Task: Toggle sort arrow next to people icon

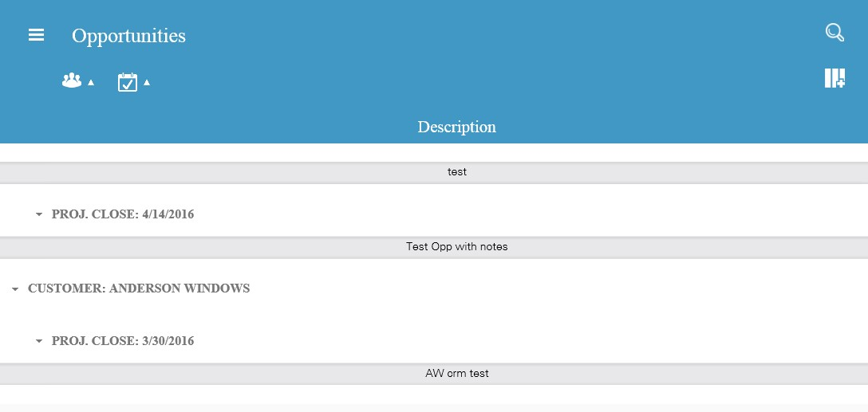Action: point(91,82)
